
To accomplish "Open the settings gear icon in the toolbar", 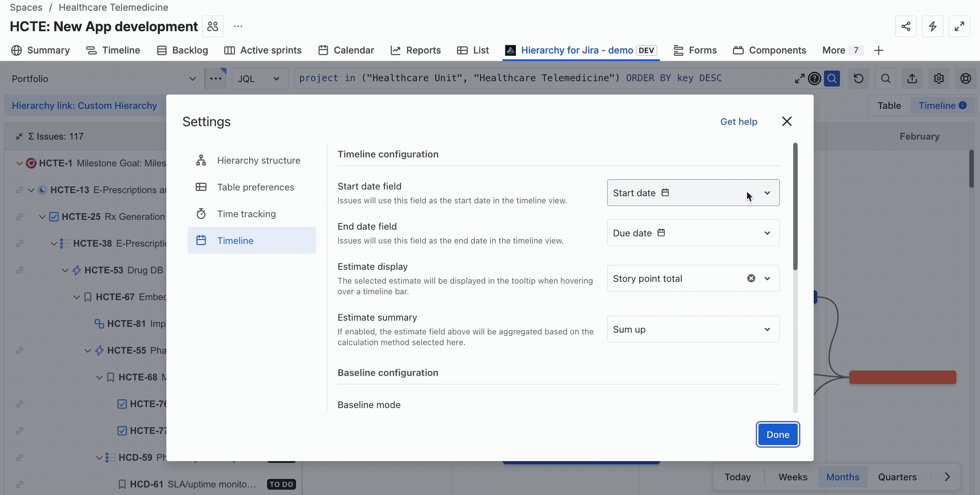I will [x=939, y=78].
